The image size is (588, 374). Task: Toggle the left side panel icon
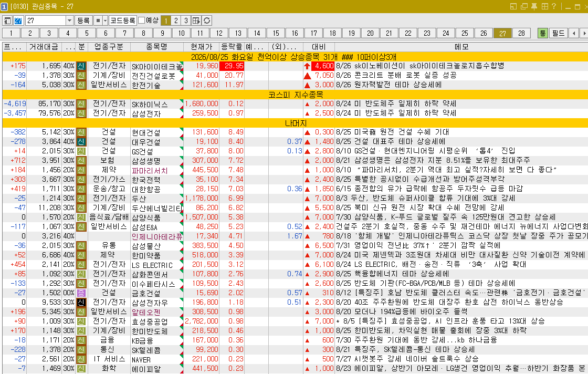[x=7, y=20]
